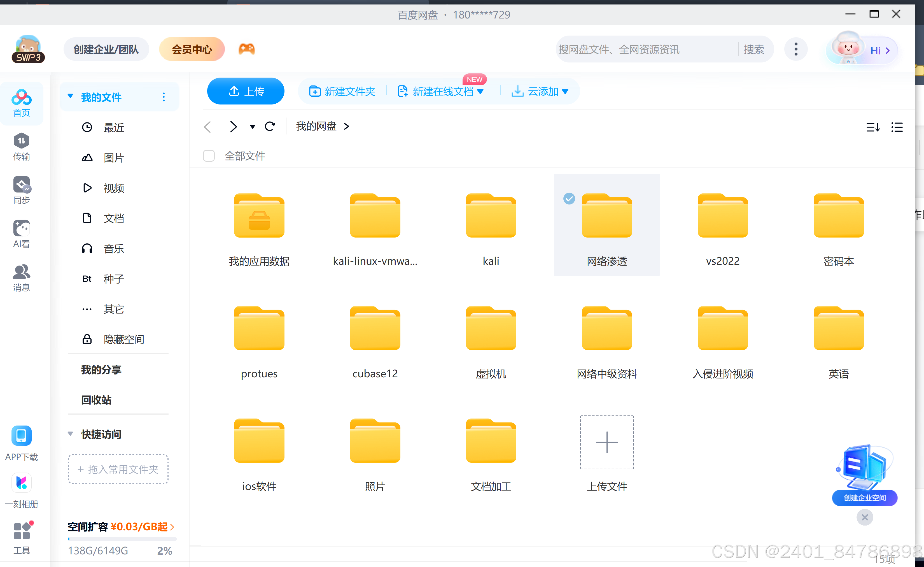924x567 pixels.
Task: Expand the 新建在线文档 dropdown arrow
Action: (480, 92)
